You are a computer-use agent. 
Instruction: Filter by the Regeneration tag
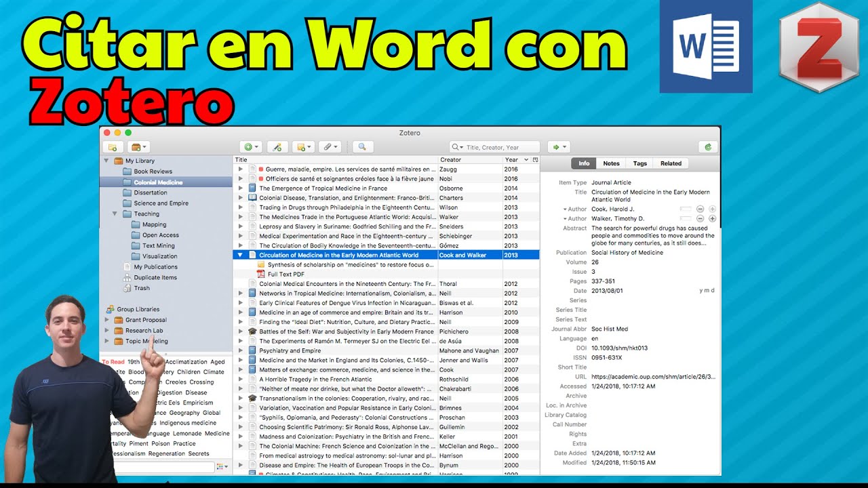(166, 453)
